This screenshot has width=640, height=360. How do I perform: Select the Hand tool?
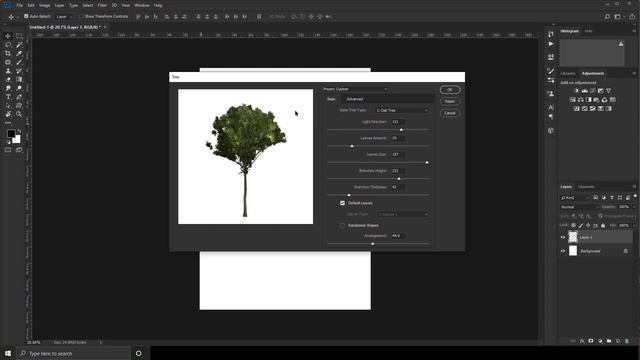coord(8,114)
